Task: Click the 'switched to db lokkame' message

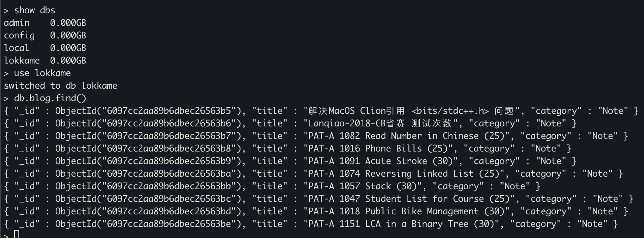Action: coord(60,86)
